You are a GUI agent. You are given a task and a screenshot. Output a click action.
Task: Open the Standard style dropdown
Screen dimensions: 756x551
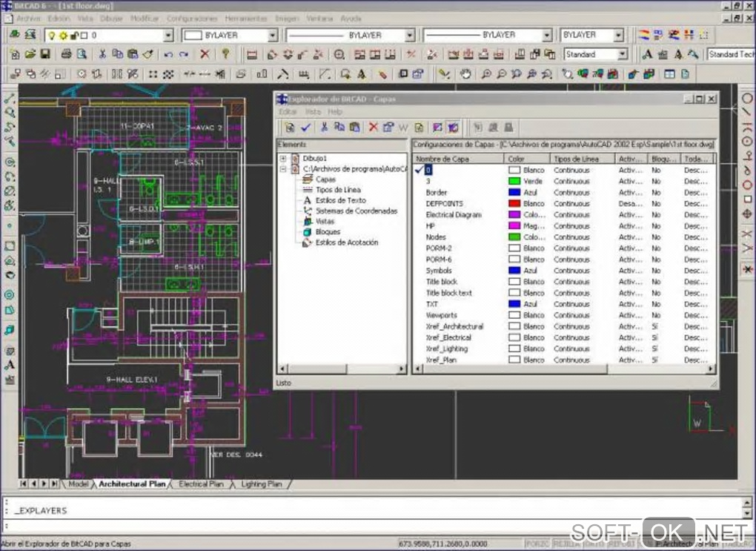pyautogui.click(x=621, y=54)
